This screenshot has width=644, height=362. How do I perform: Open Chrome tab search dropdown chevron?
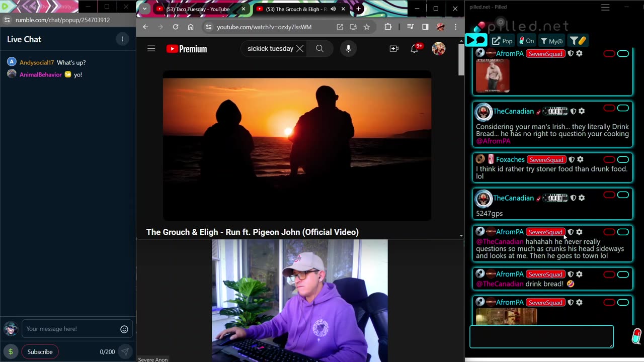[x=144, y=9]
